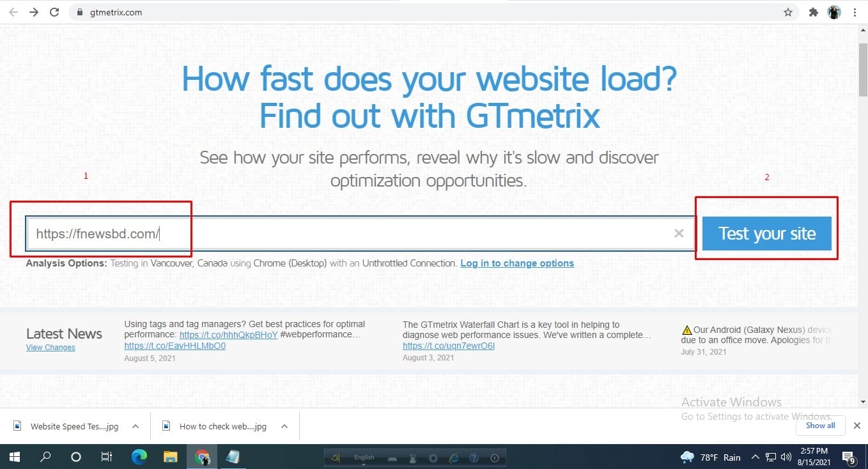Clear the URL field with the X icon
The width and height of the screenshot is (868, 469).
tap(679, 234)
